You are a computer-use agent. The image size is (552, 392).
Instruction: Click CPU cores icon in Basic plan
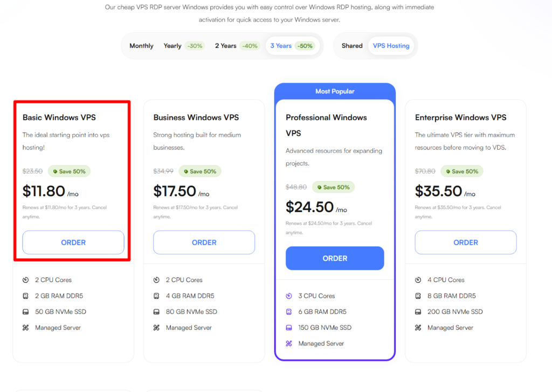click(25, 280)
